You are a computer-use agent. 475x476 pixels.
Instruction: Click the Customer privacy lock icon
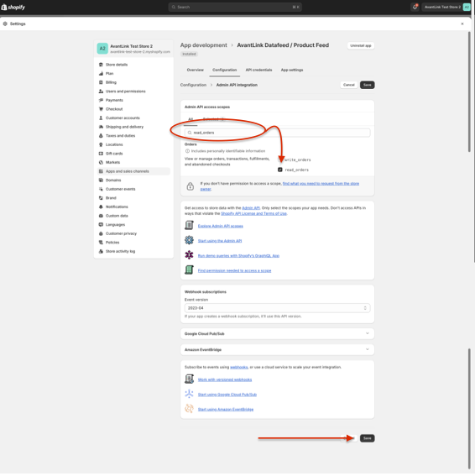(x=101, y=233)
